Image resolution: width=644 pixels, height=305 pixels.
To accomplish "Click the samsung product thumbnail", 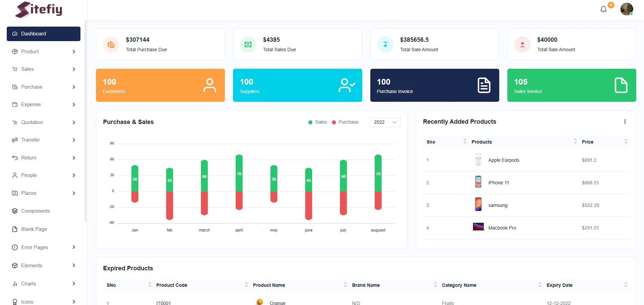I will (478, 204).
